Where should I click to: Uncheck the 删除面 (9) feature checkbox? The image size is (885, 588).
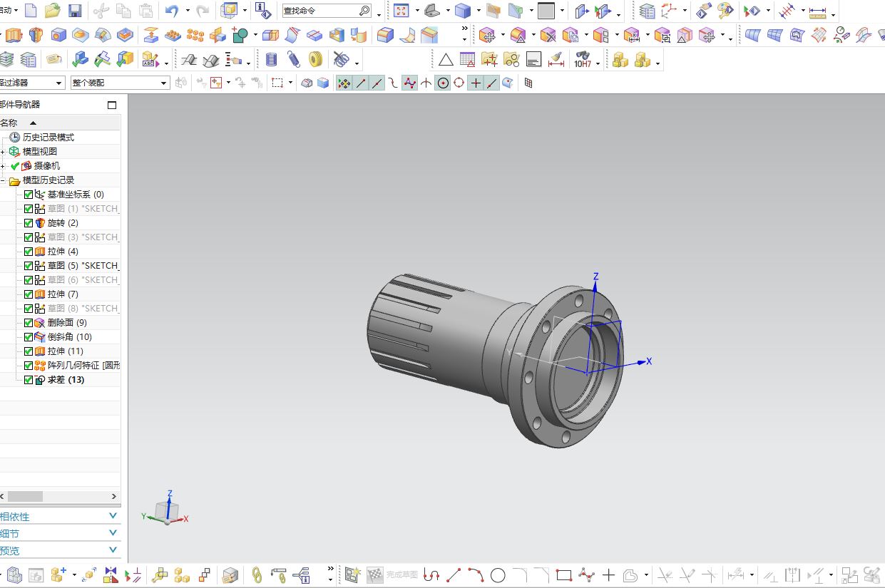pyautogui.click(x=29, y=323)
